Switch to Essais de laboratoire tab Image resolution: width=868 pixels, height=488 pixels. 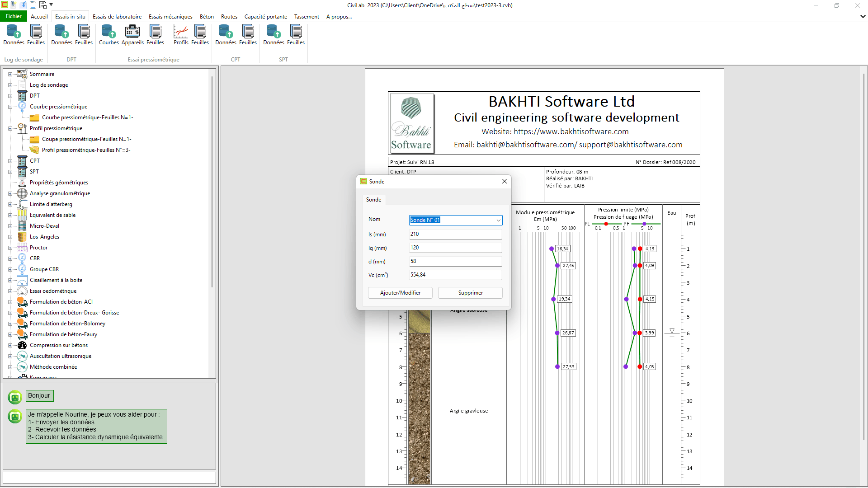pos(117,17)
